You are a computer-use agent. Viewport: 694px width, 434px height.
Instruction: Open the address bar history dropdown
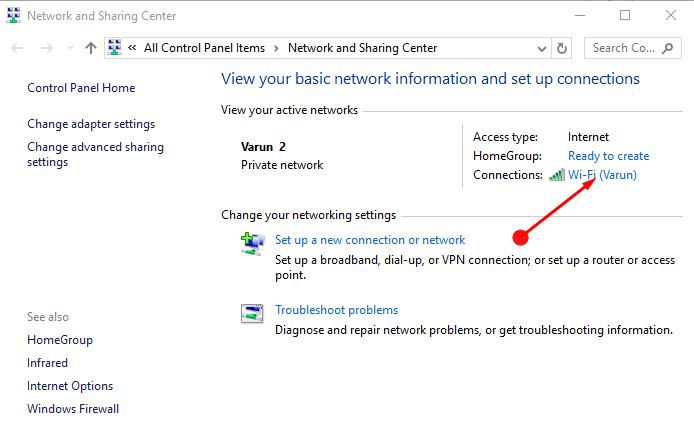[541, 48]
